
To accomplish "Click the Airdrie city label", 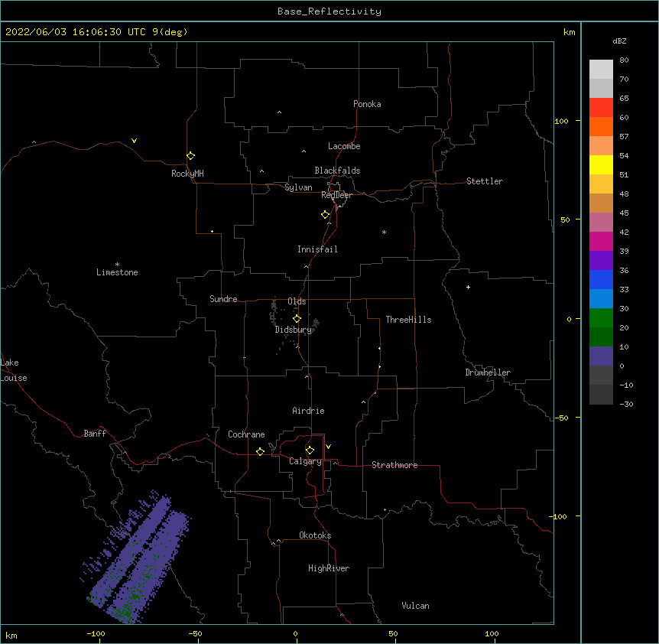I will click(x=309, y=411).
